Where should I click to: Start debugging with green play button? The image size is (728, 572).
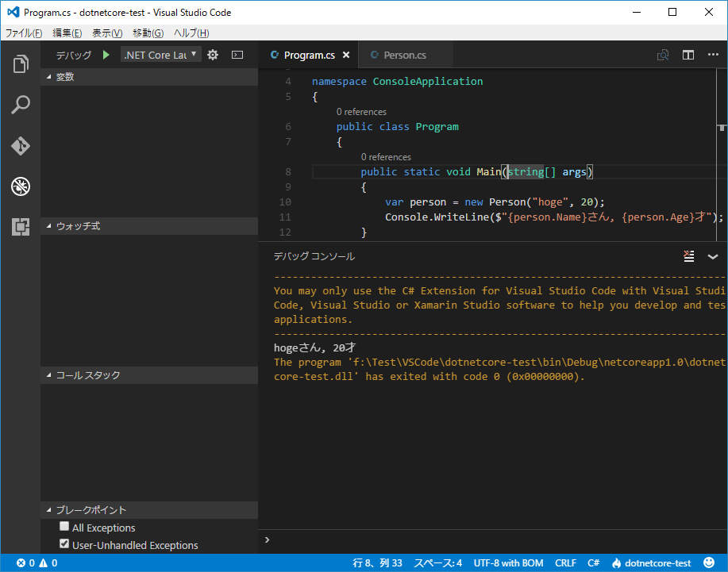pos(106,55)
